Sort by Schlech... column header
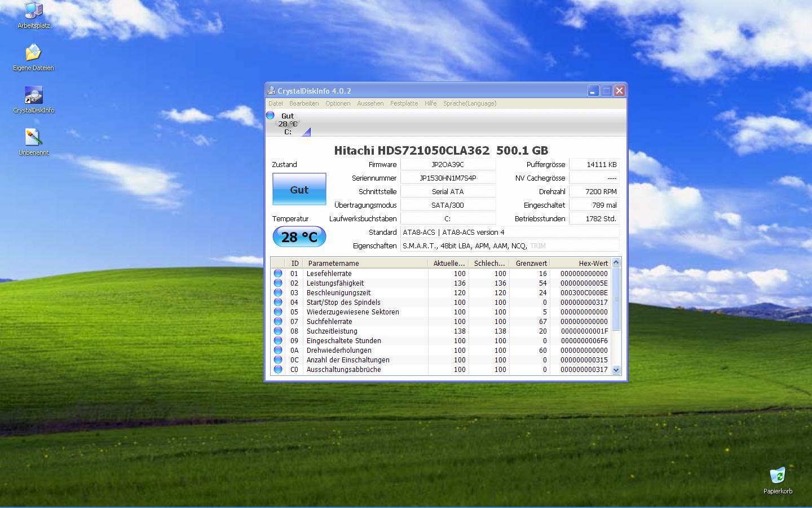The width and height of the screenshot is (812, 508). (x=489, y=263)
